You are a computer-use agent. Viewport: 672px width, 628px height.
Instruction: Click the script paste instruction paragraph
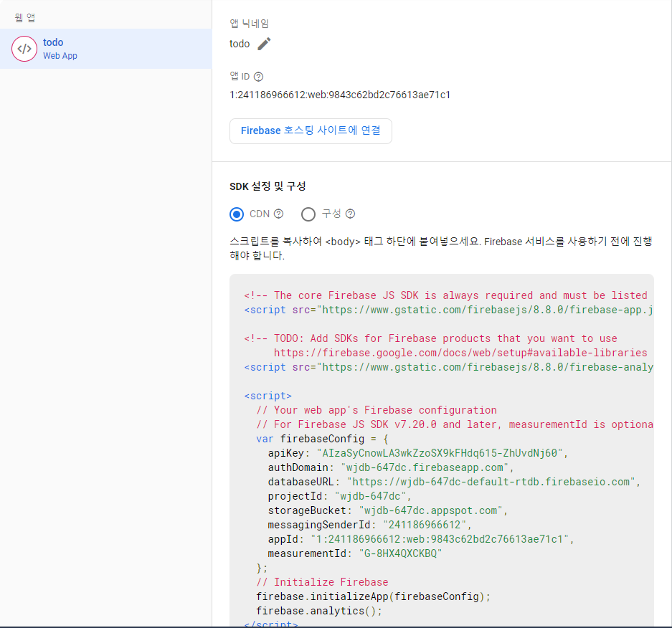pyautogui.click(x=441, y=249)
